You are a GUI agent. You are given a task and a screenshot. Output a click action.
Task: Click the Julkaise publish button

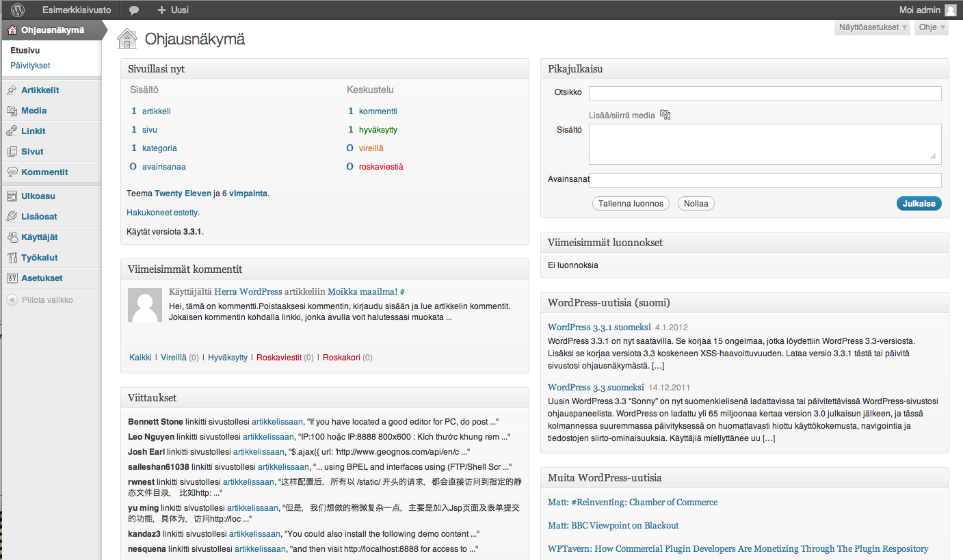tap(919, 203)
